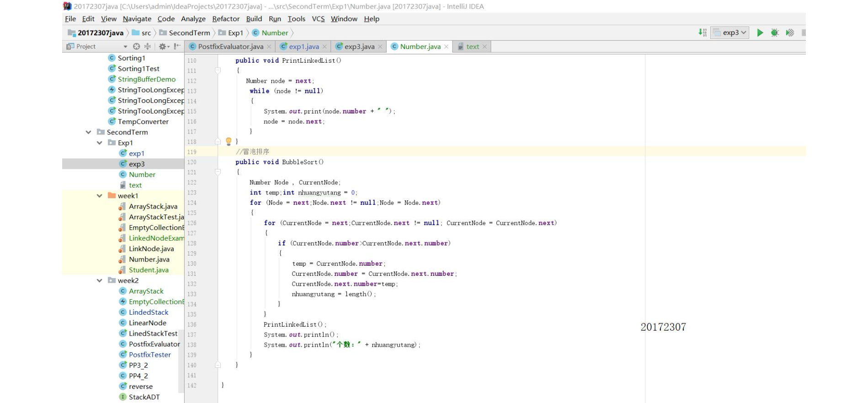This screenshot has width=868, height=403.
Task: Switch to the PostfixEvaluator.java tab
Action: 230,46
